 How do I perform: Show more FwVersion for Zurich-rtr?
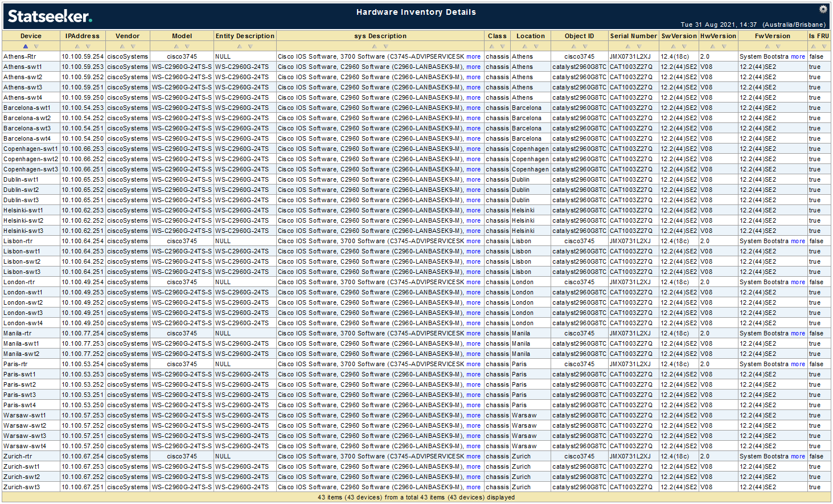798,456
